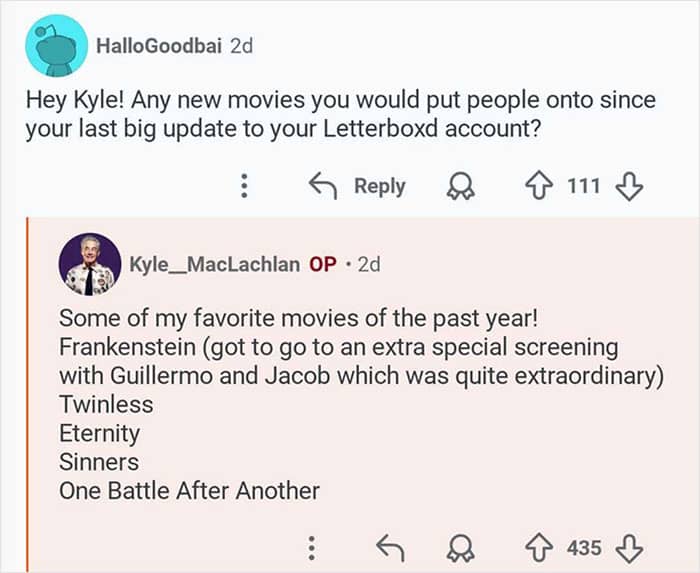Open Kyle__MacLachlan's profile picture
Image resolution: width=700 pixels, height=573 pixels.
(x=90, y=265)
